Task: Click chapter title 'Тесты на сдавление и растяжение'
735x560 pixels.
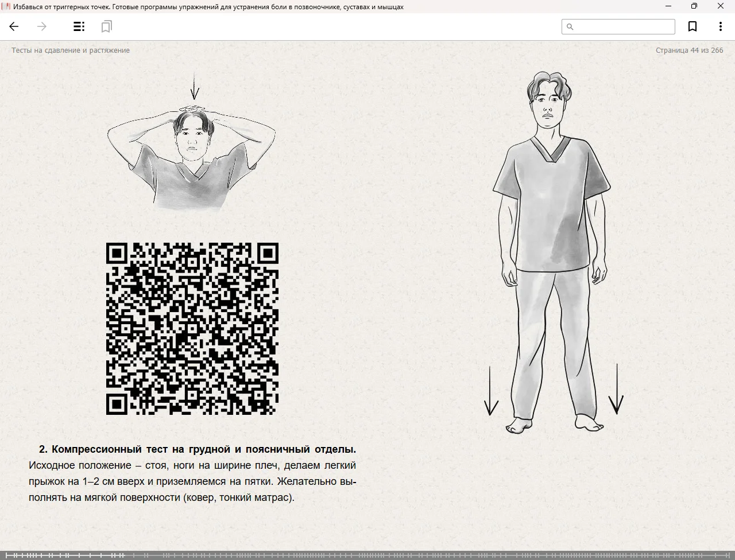Action: (x=71, y=50)
